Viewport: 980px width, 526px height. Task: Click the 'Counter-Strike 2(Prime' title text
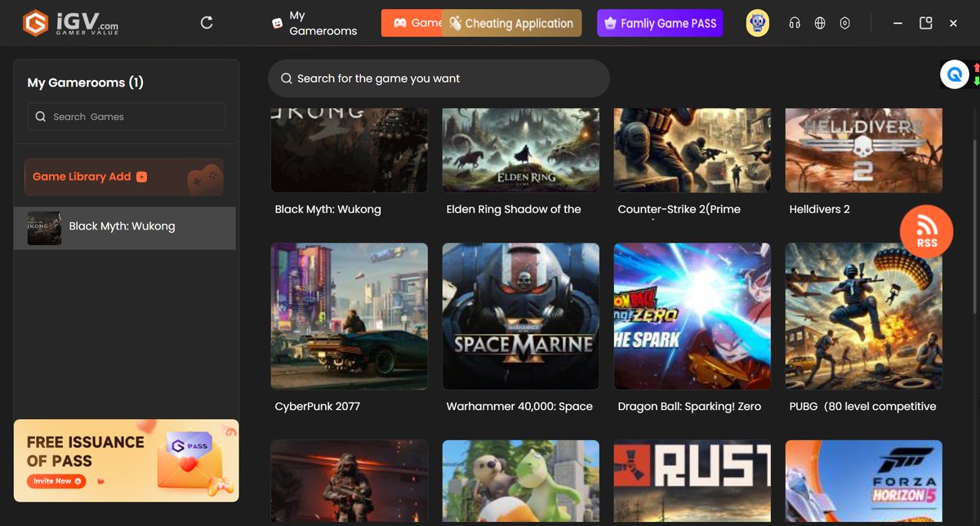click(679, 209)
